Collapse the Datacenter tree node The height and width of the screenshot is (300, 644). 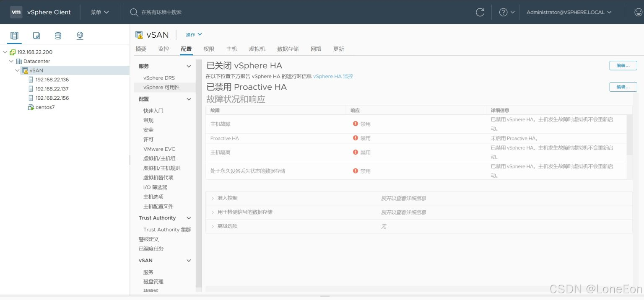11,61
